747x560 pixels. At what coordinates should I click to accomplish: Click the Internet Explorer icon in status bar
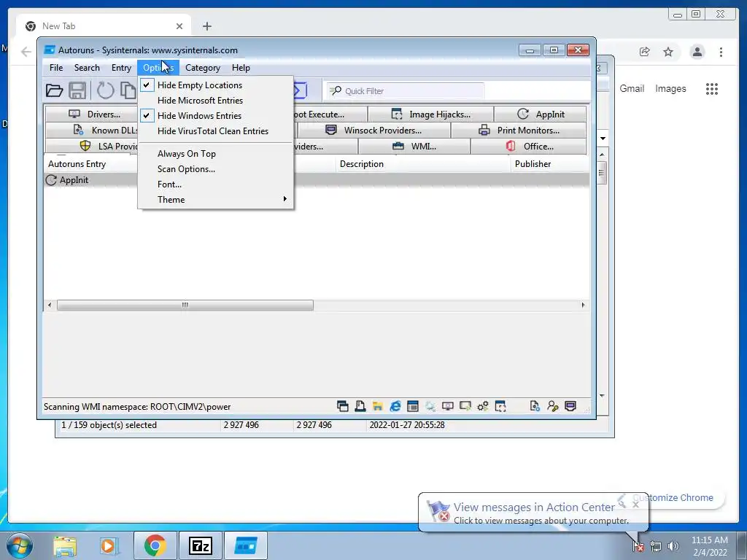[395, 406]
